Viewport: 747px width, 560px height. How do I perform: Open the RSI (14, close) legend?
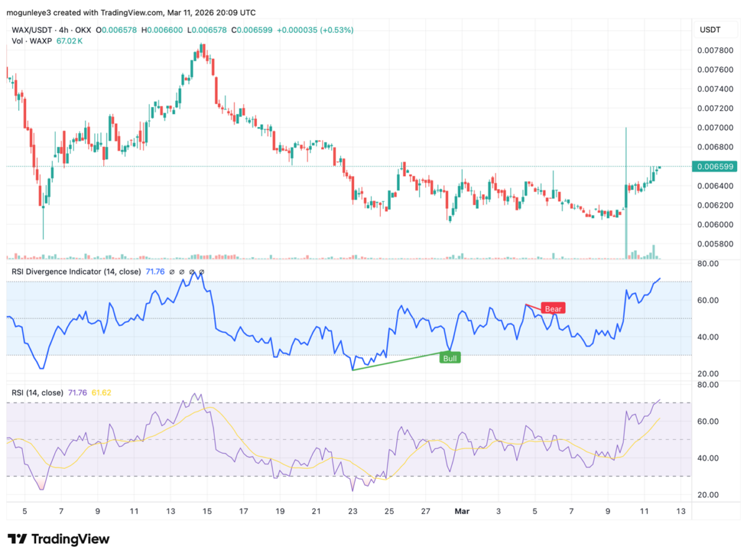(37, 393)
